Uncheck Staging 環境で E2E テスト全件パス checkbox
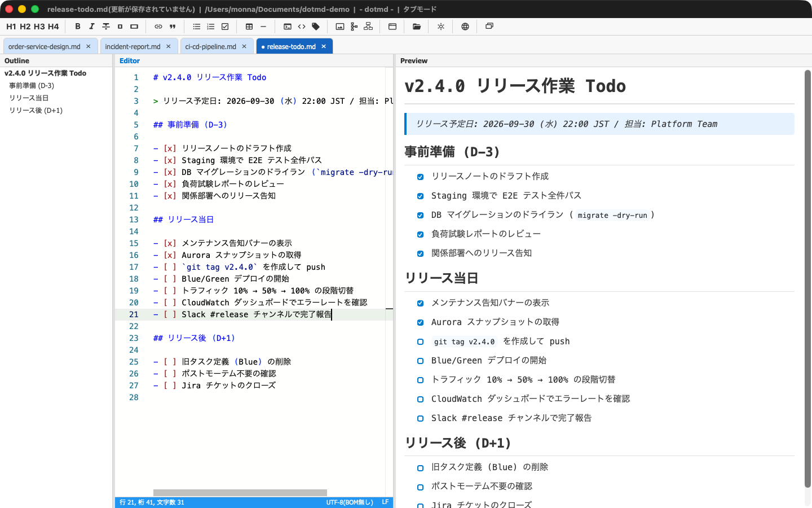 click(x=420, y=196)
